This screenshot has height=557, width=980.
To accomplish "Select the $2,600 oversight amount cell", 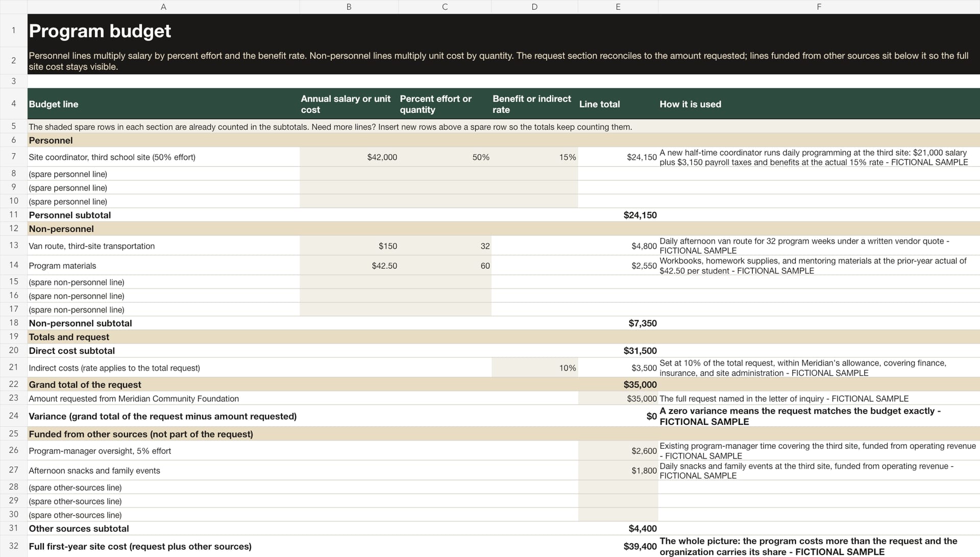I will point(618,451).
